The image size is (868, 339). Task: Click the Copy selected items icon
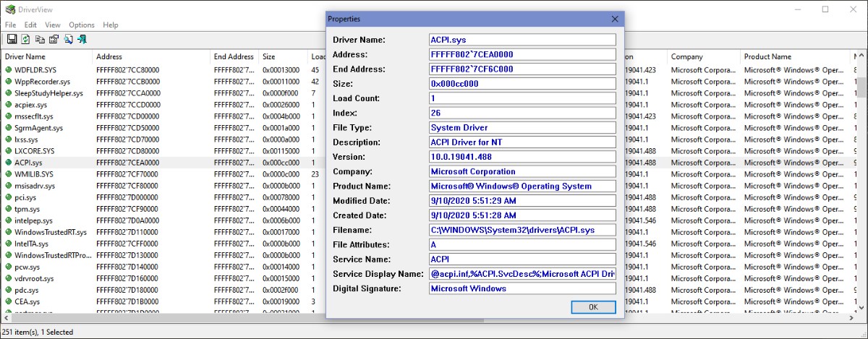point(40,39)
